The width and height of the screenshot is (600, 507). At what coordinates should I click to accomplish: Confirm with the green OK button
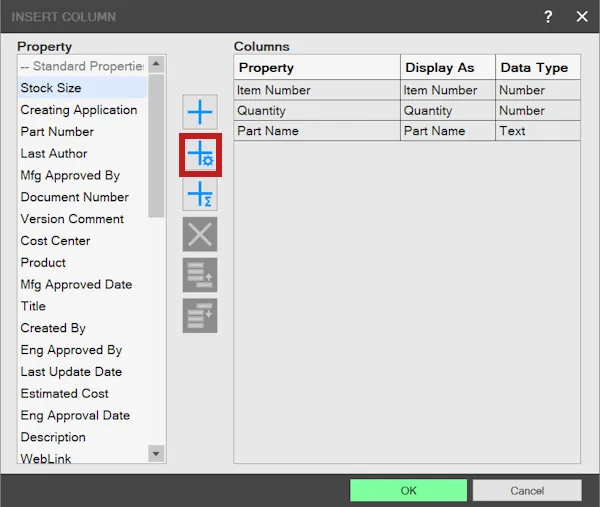point(408,491)
